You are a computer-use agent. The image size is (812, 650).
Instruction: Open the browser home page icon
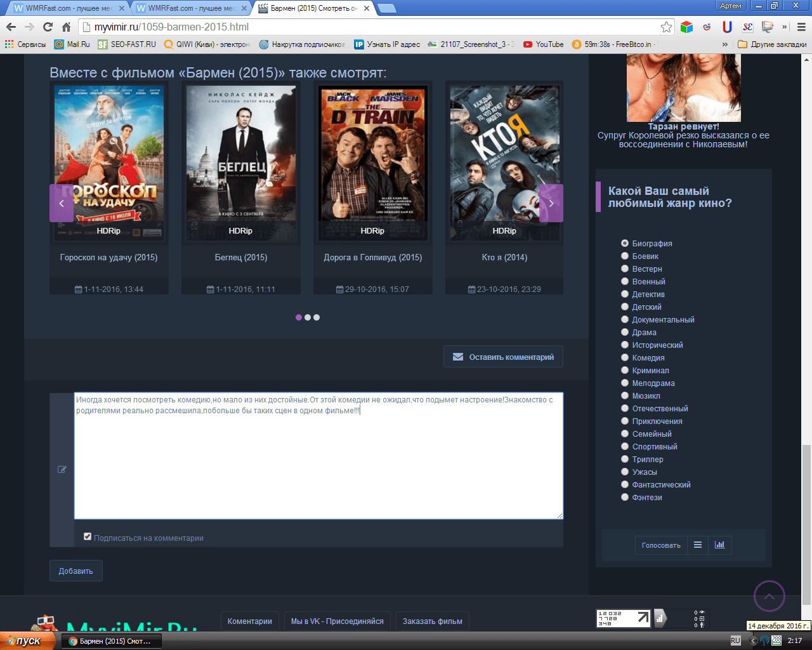pos(66,27)
